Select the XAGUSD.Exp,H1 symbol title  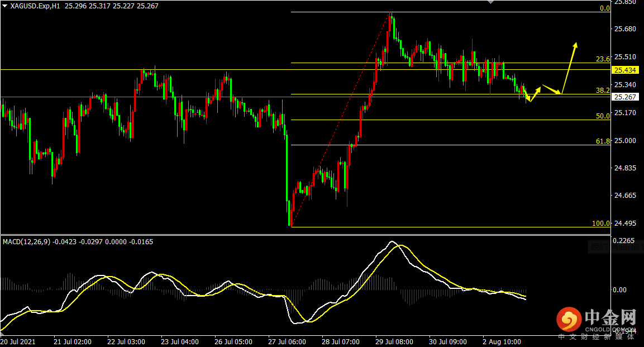click(x=35, y=6)
